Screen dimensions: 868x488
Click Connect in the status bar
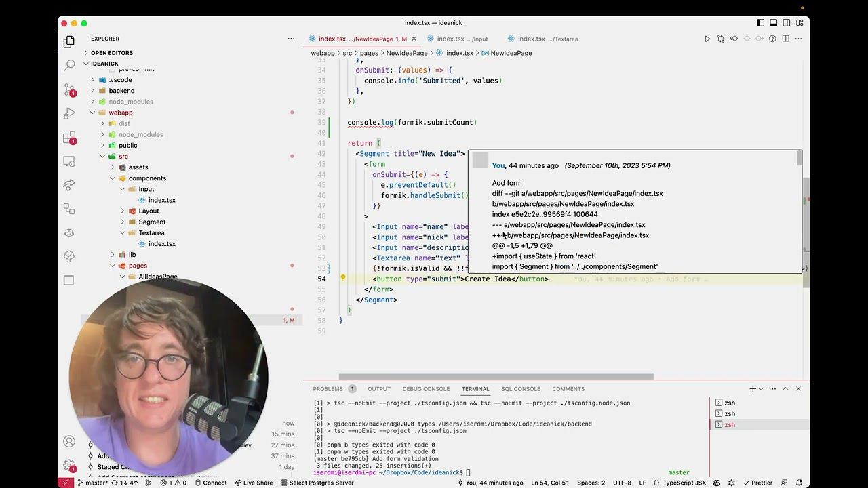click(x=210, y=483)
